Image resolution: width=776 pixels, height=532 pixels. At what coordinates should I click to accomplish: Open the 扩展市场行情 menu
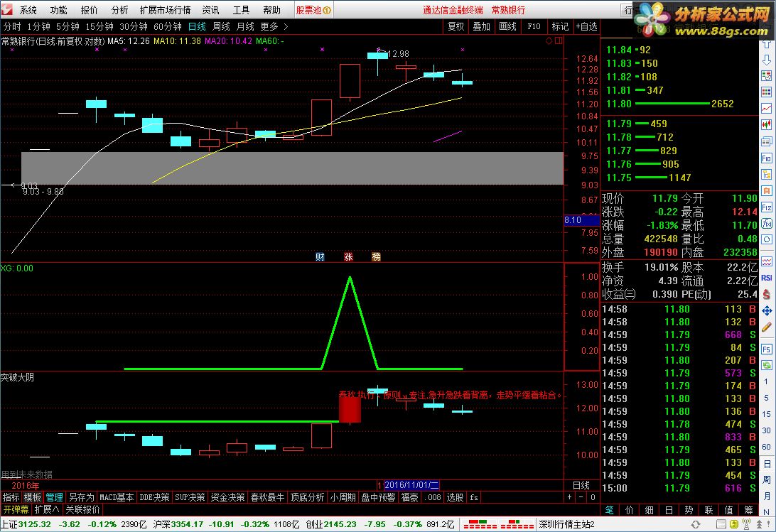165,10
